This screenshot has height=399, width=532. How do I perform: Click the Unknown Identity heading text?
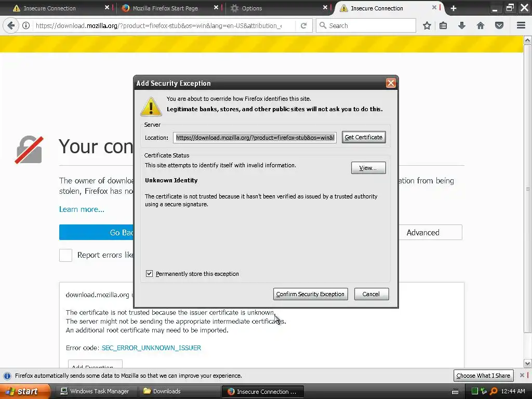(x=171, y=180)
